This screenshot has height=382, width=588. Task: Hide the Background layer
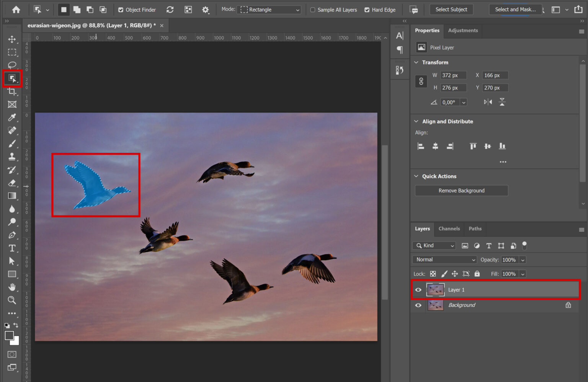tap(418, 305)
